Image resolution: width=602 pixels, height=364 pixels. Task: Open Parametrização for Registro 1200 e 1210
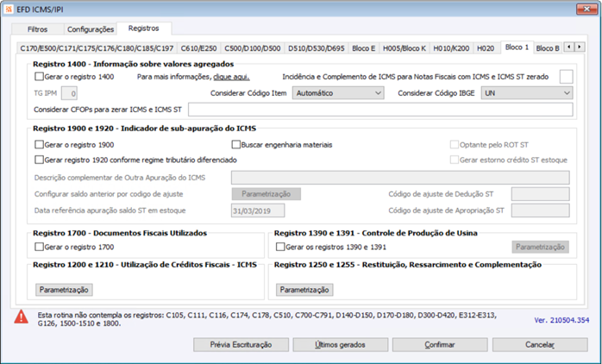64,290
